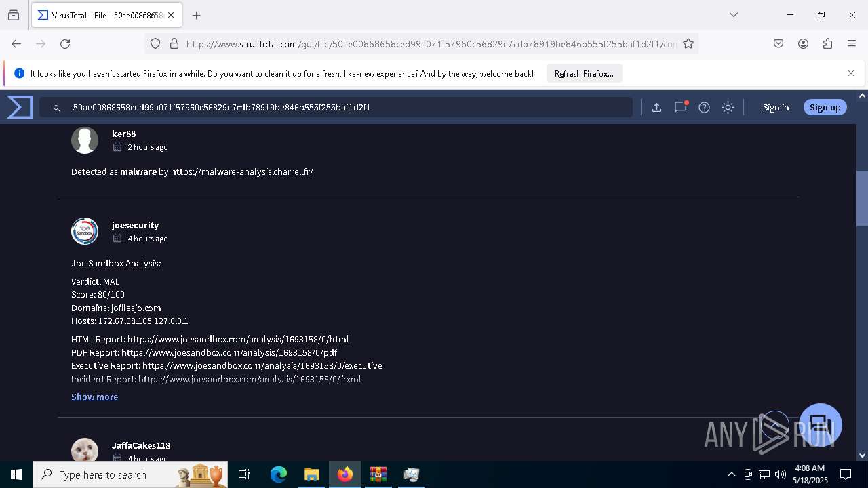Image resolution: width=868 pixels, height=488 pixels.
Task: Click the VirusTotal logo icon
Action: click(20, 107)
